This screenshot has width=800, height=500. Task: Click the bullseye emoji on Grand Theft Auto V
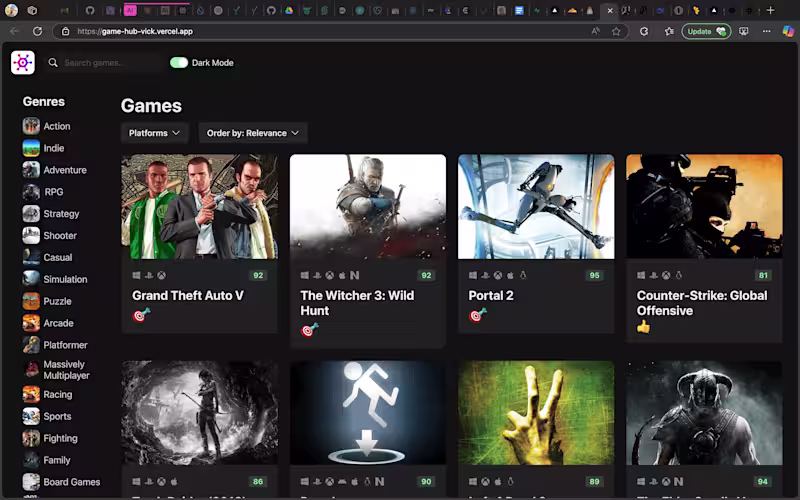click(141, 315)
